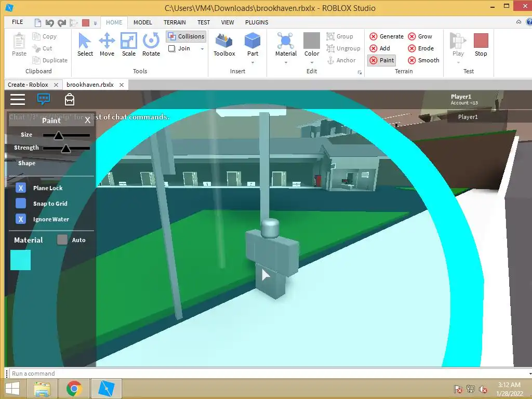Toggle the Plane Lock checkbox
532x399 pixels.
click(21, 188)
